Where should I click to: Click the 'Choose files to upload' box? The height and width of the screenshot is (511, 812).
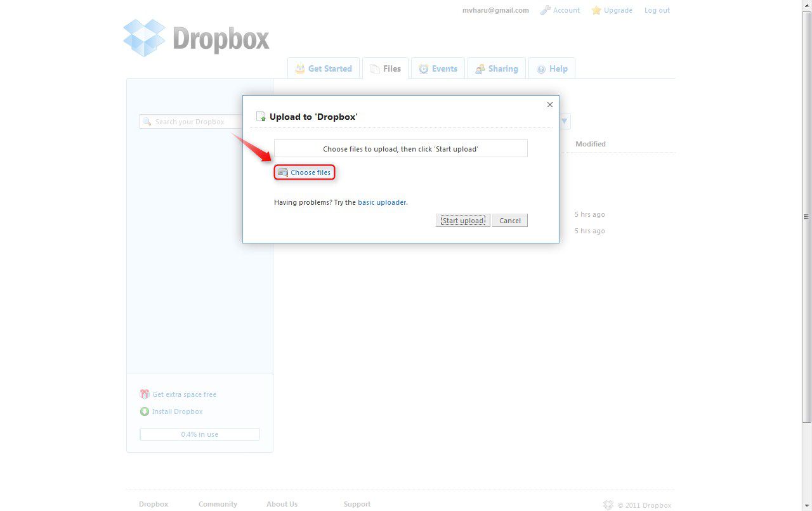[x=400, y=148]
